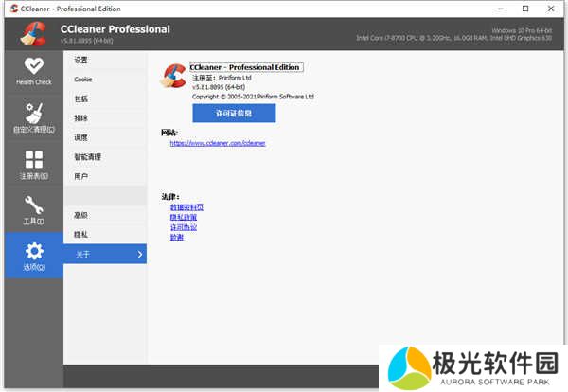Open the 高级 advanced tab

[81, 215]
